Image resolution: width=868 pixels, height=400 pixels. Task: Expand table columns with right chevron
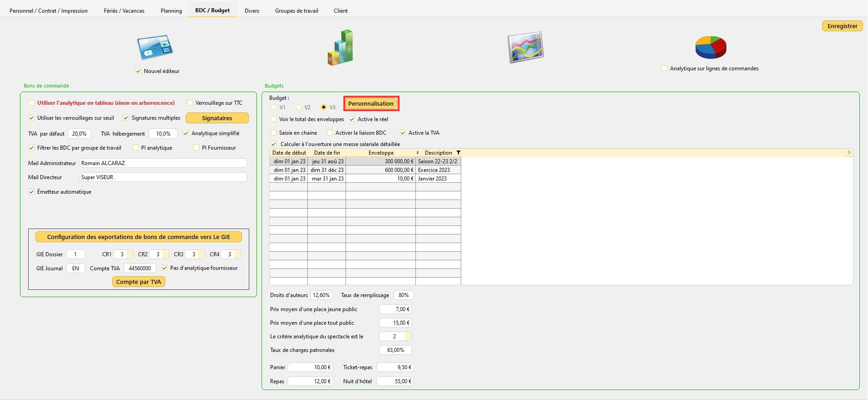(x=848, y=153)
